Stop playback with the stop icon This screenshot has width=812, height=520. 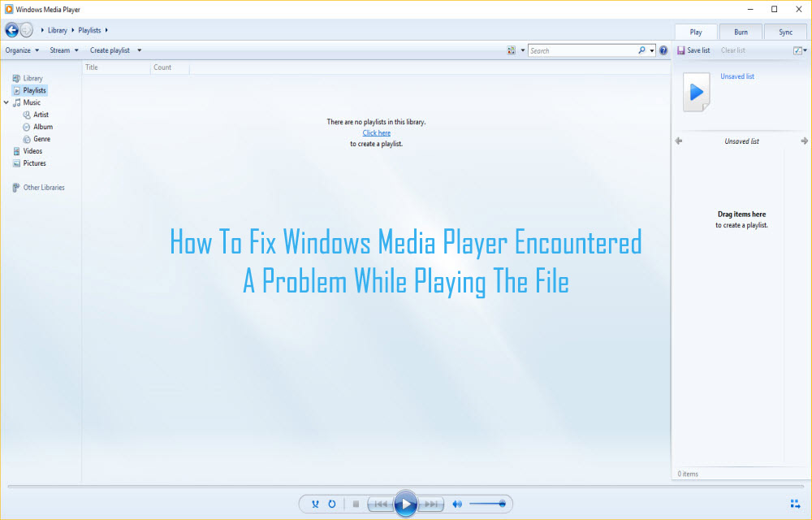pos(356,504)
